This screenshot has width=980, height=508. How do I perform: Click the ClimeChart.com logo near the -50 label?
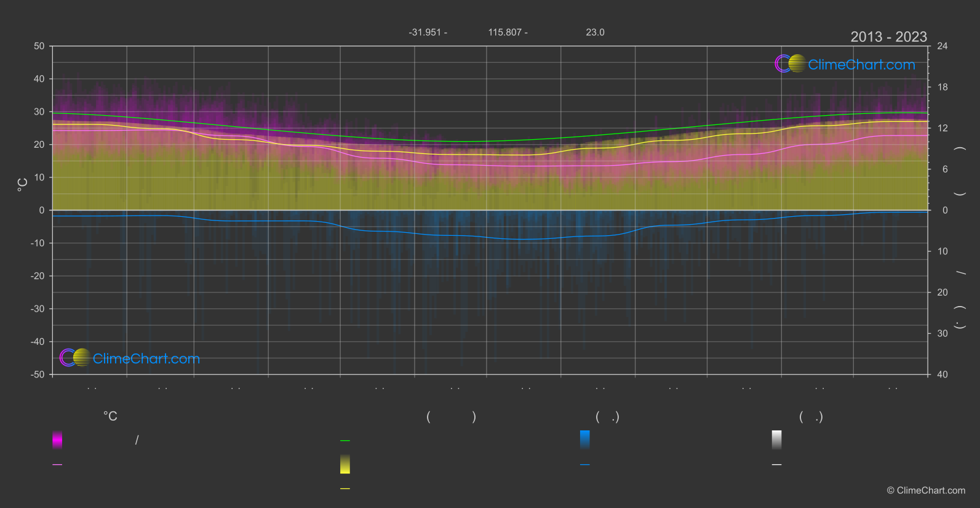[130, 358]
